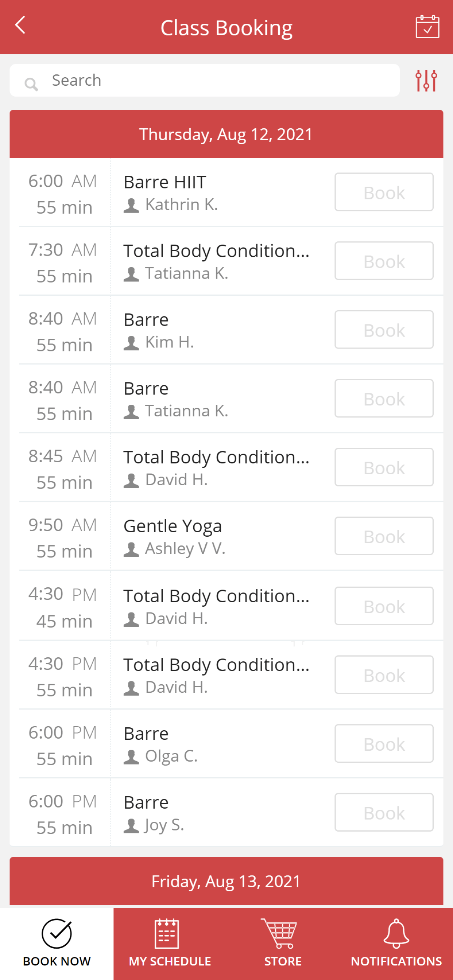Book the 9:50 AM Gentle Yoga class
This screenshot has width=453, height=980.
384,536
